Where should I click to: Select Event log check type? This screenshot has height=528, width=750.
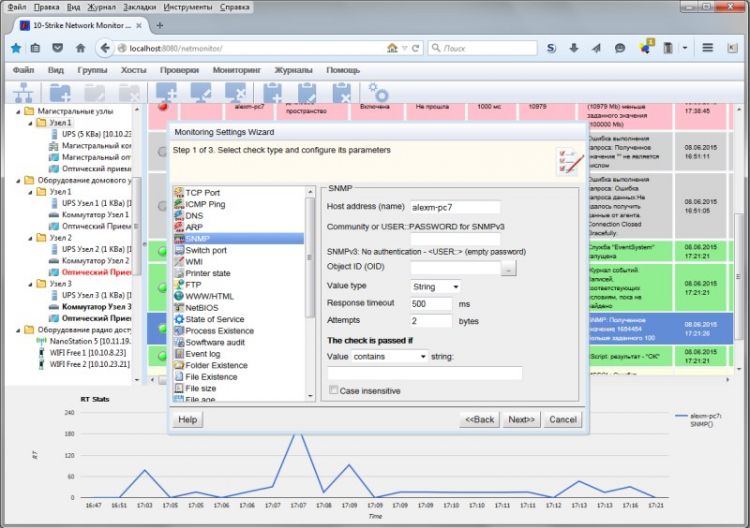[203, 353]
